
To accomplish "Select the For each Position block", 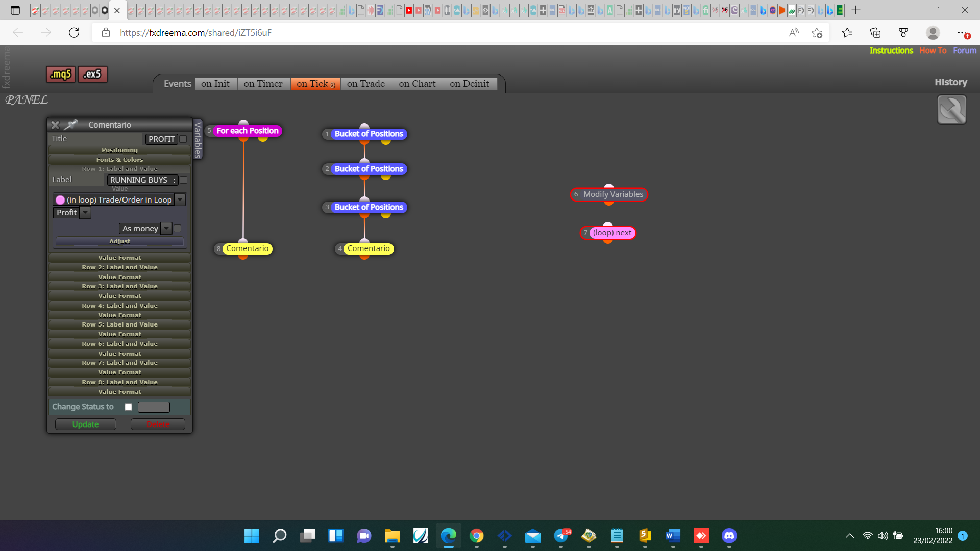I will (x=248, y=131).
